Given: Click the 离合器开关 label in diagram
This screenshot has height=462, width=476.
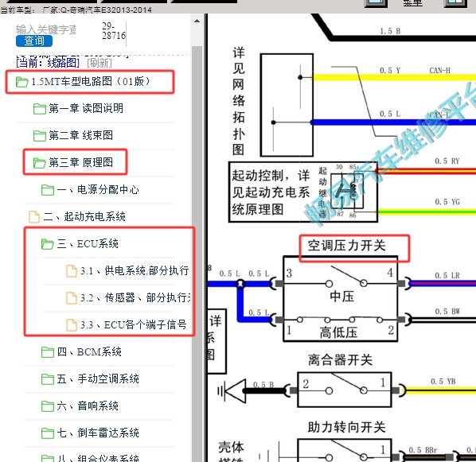Looking at the screenshot, I should point(340,360).
